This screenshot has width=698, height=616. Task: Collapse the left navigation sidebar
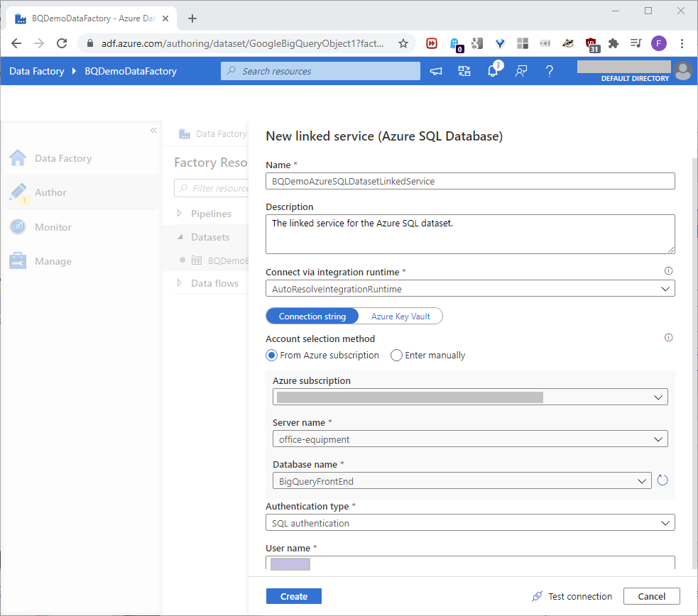coord(153,131)
